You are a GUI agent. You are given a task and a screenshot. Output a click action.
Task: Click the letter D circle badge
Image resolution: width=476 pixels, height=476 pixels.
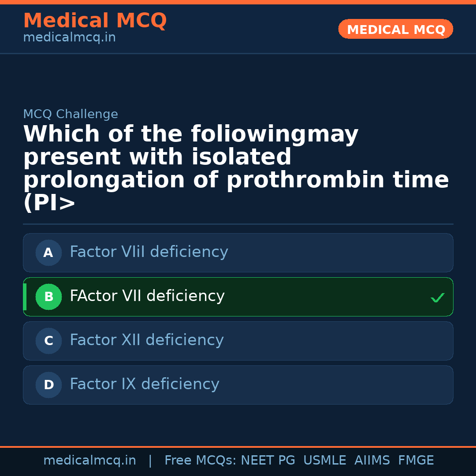pos(48,385)
